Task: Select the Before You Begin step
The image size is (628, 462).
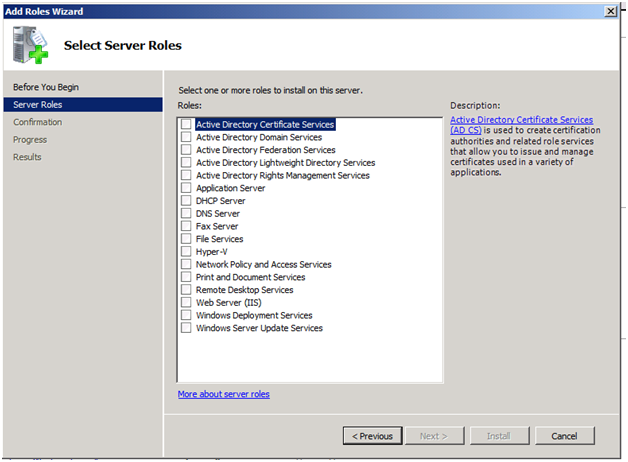Action: [46, 87]
